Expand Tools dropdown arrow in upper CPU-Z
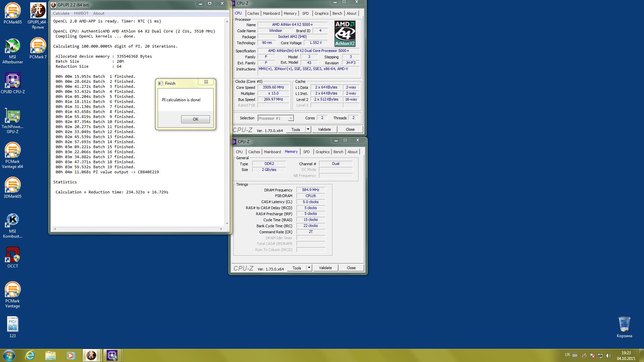 [x=308, y=129]
